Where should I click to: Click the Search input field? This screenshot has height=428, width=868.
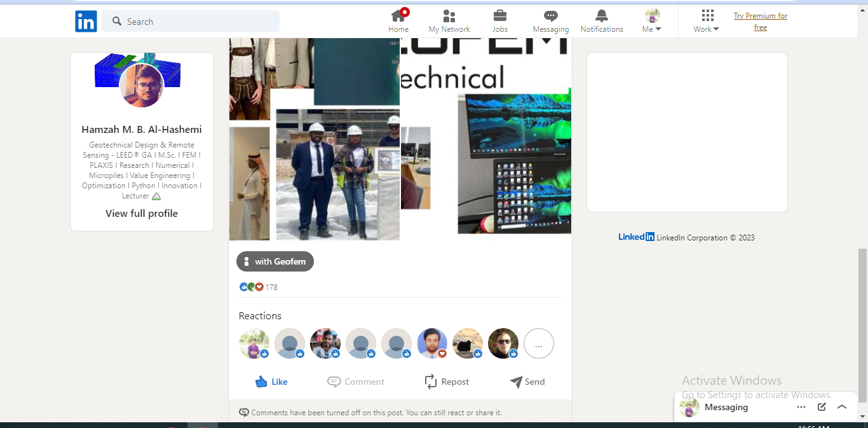pos(191,21)
